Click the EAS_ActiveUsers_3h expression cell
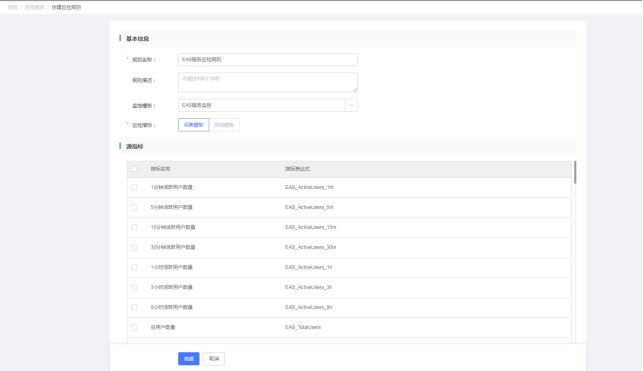The height and width of the screenshot is (371, 643). coord(309,287)
